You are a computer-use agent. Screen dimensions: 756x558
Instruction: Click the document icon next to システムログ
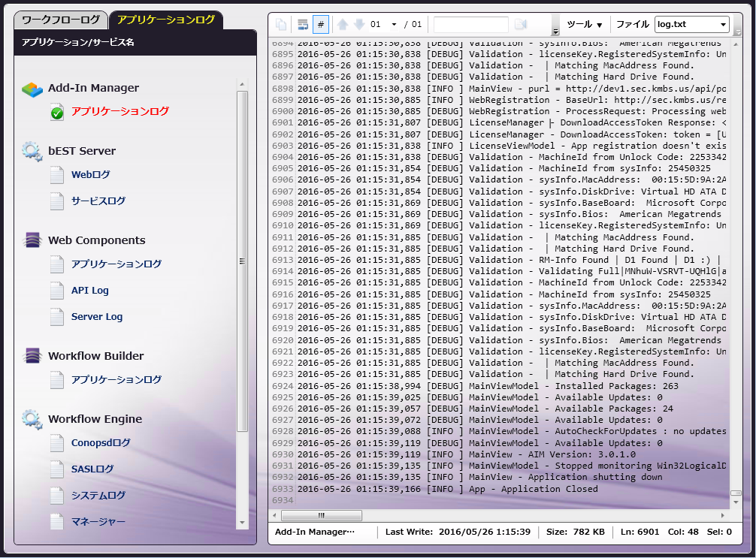pyautogui.click(x=57, y=496)
